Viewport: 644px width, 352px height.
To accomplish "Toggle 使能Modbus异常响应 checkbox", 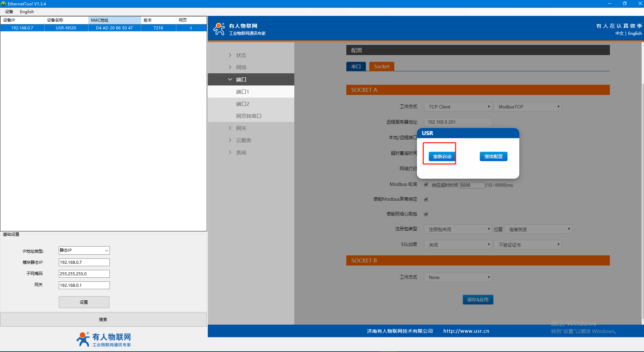I will pyautogui.click(x=426, y=199).
